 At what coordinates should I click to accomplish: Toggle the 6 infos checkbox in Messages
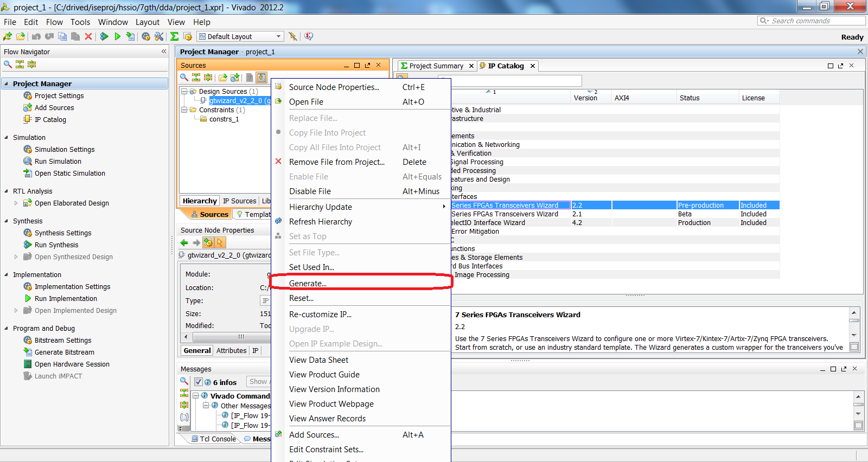click(199, 382)
